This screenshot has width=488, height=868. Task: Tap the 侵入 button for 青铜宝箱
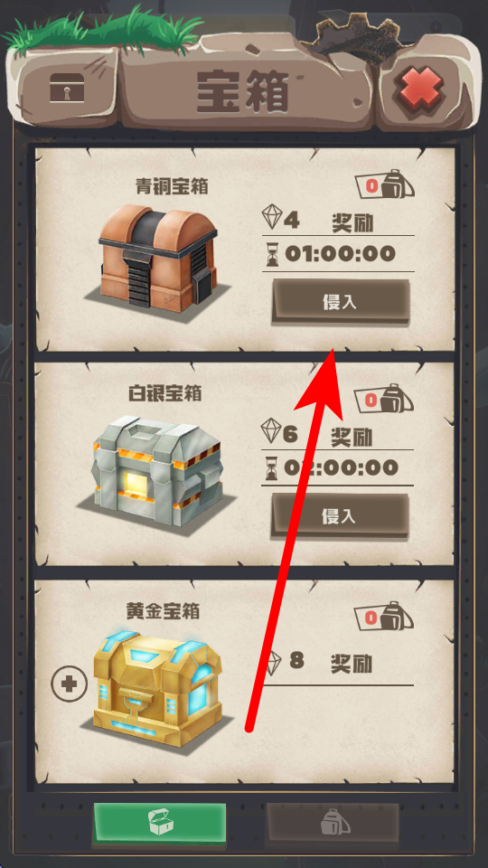point(341,302)
